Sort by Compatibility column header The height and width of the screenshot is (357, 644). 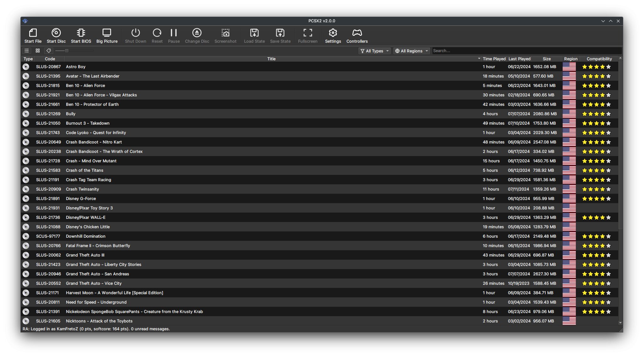click(599, 59)
